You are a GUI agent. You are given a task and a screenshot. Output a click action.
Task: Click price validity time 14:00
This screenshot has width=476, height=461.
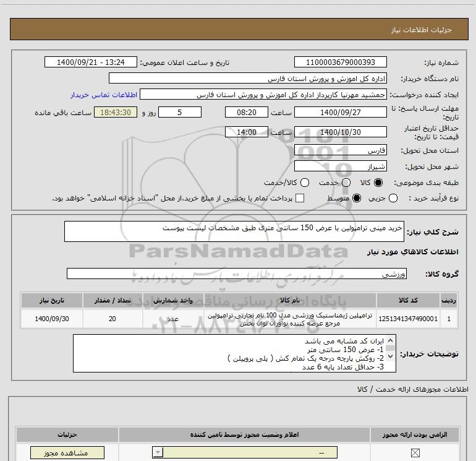point(247,132)
